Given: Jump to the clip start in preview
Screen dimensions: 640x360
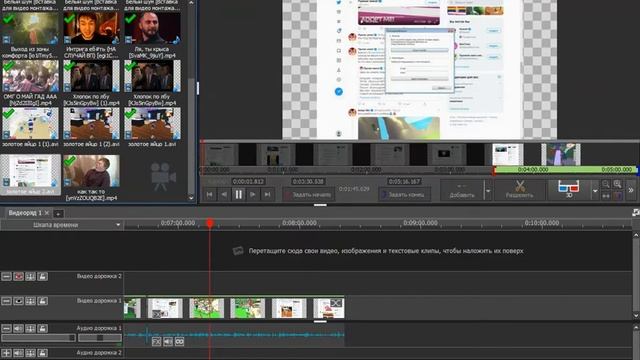Looking at the screenshot, I should [x=209, y=194].
